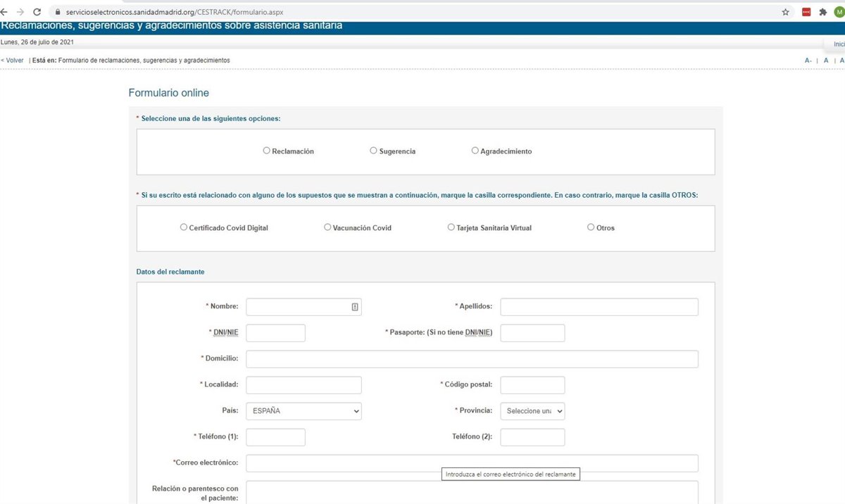
Task: Open the red extension icon in toolbar
Action: coord(806,12)
